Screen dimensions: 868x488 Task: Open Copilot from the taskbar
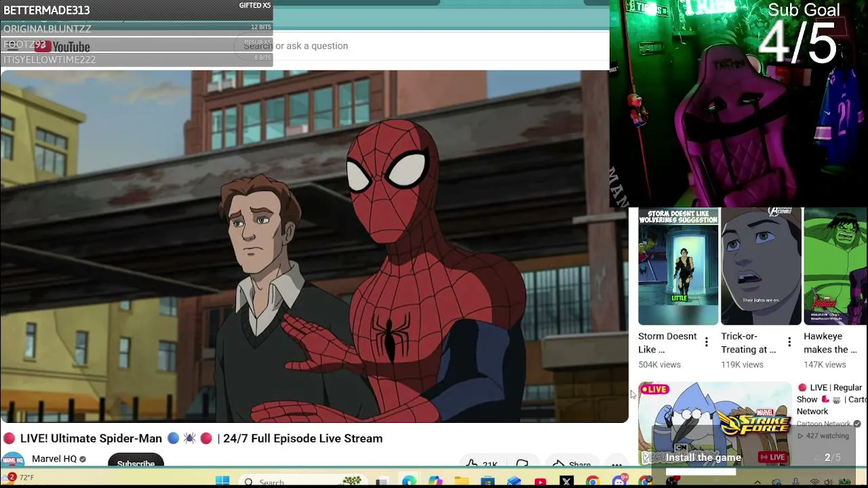tap(435, 481)
